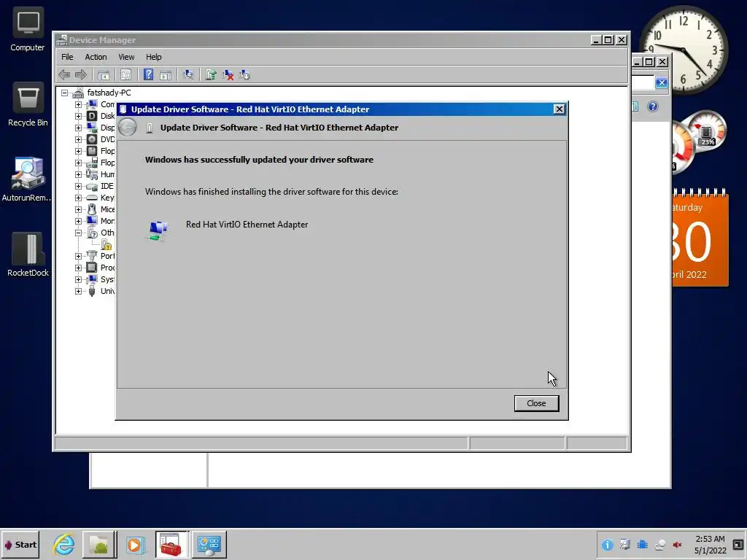
Task: Expand the Keyboards tree node
Action: point(78,198)
